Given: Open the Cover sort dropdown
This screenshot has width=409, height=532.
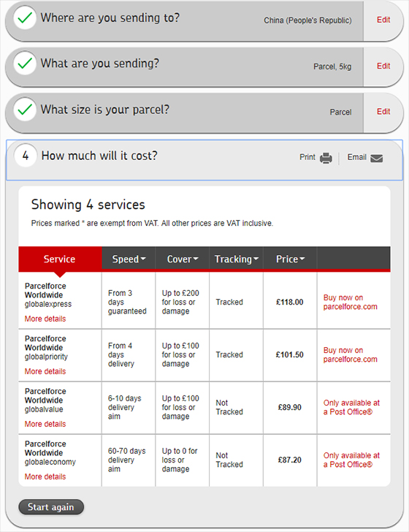Looking at the screenshot, I should [183, 259].
